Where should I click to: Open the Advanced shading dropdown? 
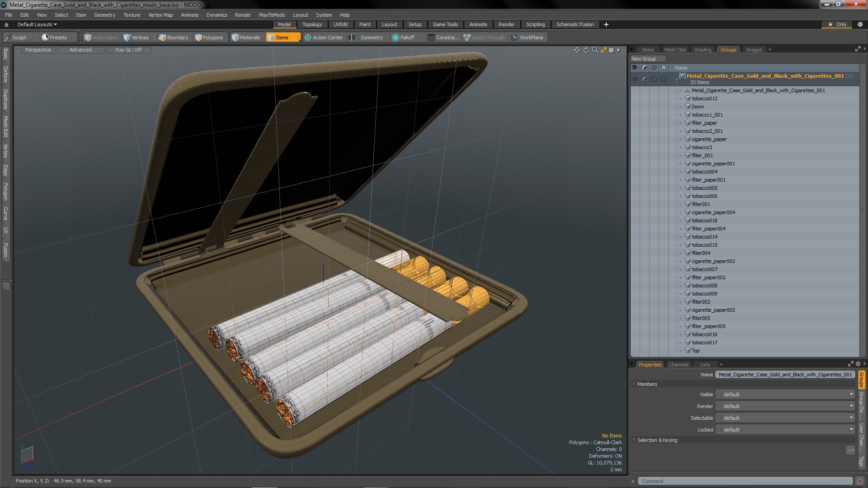point(80,50)
